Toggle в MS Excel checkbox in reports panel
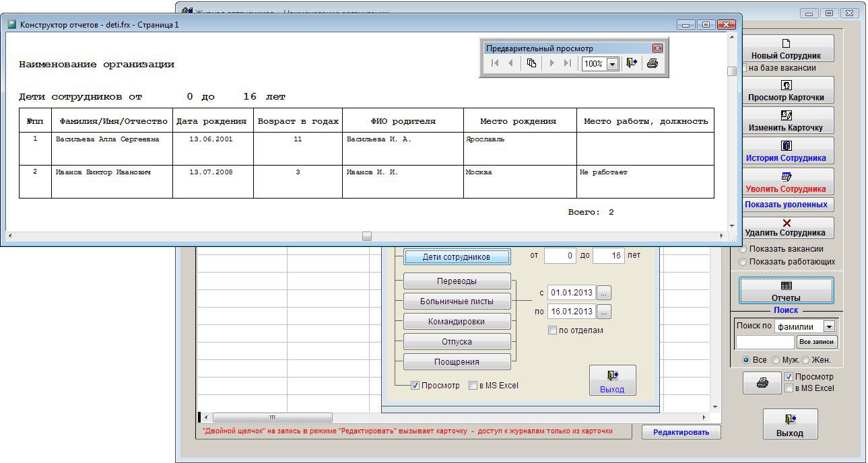 pyautogui.click(x=473, y=386)
